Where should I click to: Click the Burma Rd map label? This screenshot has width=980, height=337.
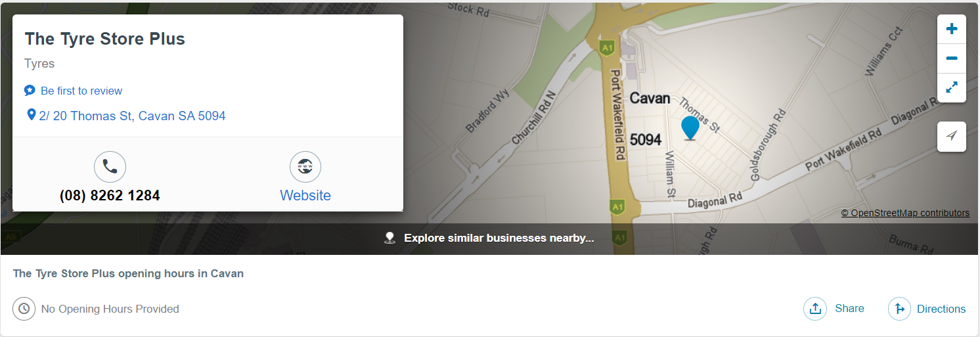pos(910,244)
